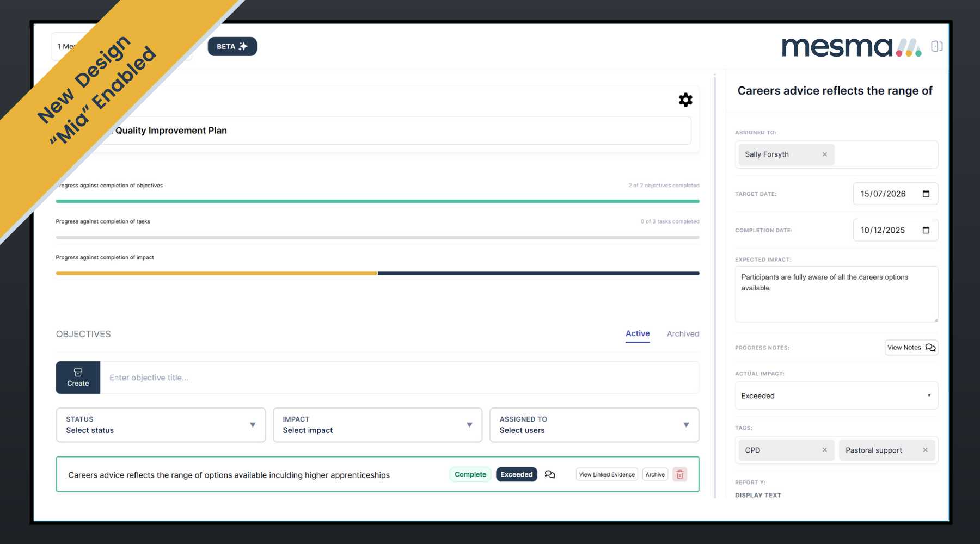This screenshot has height=544, width=980.
Task: Open the target date calendar picker
Action: click(x=926, y=194)
